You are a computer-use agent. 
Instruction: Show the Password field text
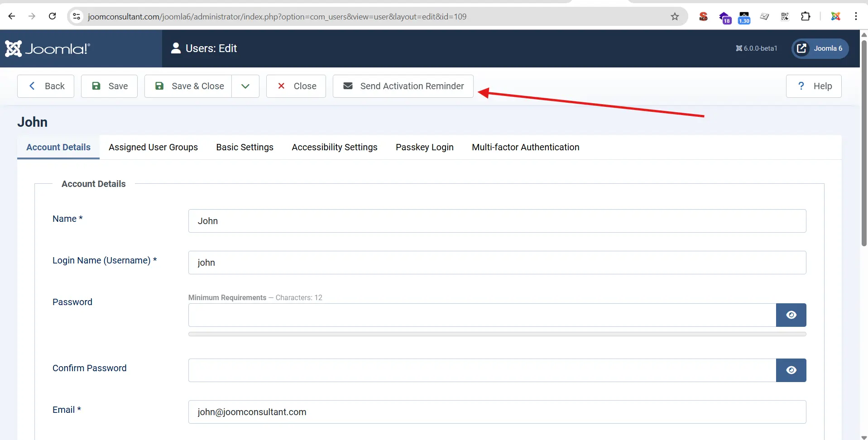pos(791,315)
